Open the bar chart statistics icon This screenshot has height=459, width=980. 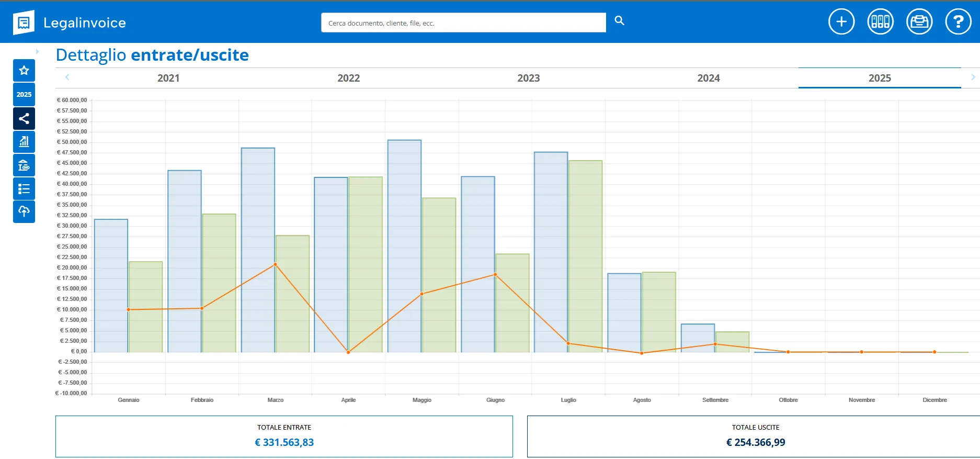click(x=24, y=142)
